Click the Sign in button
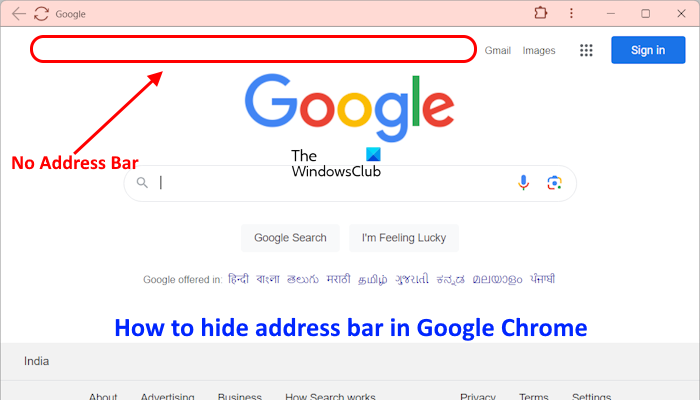This screenshot has width=700, height=400. (x=648, y=50)
